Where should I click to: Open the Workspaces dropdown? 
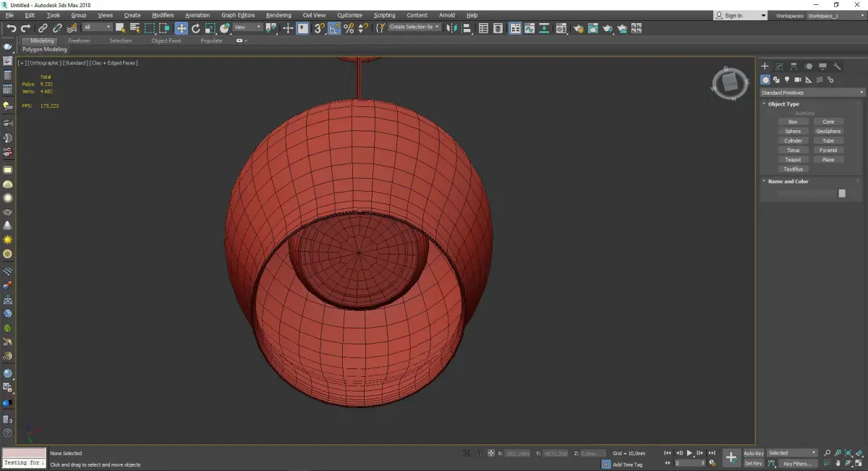pos(835,15)
